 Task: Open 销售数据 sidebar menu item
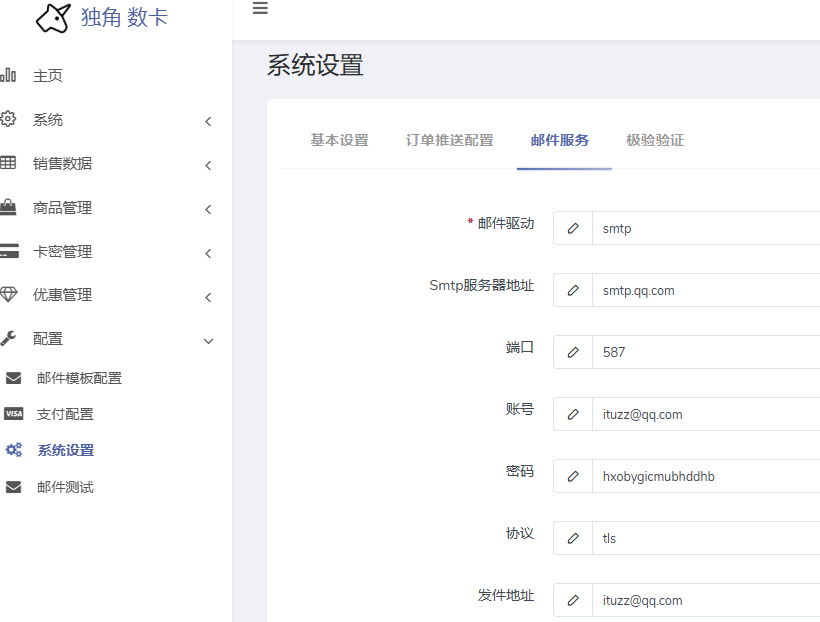62,164
